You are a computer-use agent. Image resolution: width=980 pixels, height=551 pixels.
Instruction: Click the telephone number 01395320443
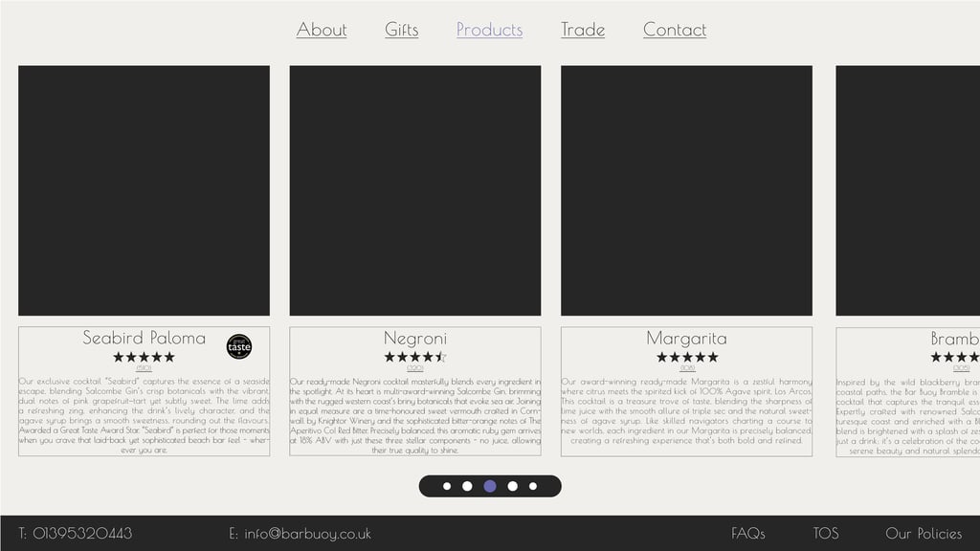pos(82,534)
